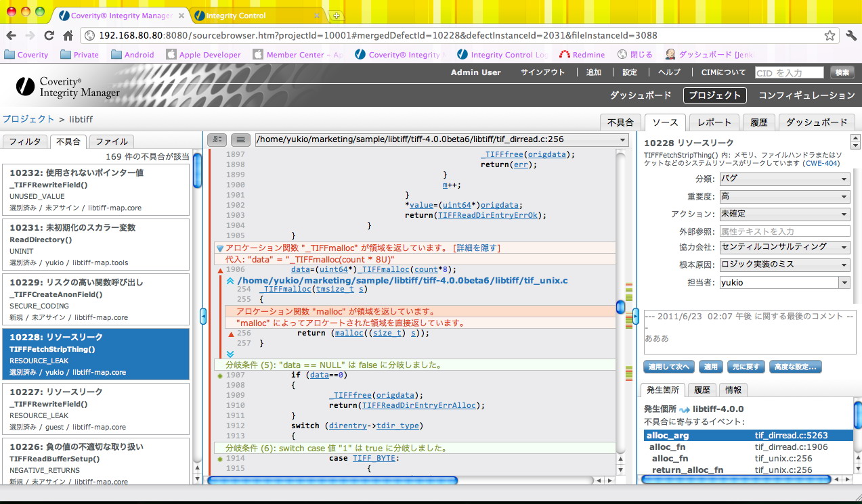
Task: Select the plain text view icon in source toolbar
Action: [240, 139]
